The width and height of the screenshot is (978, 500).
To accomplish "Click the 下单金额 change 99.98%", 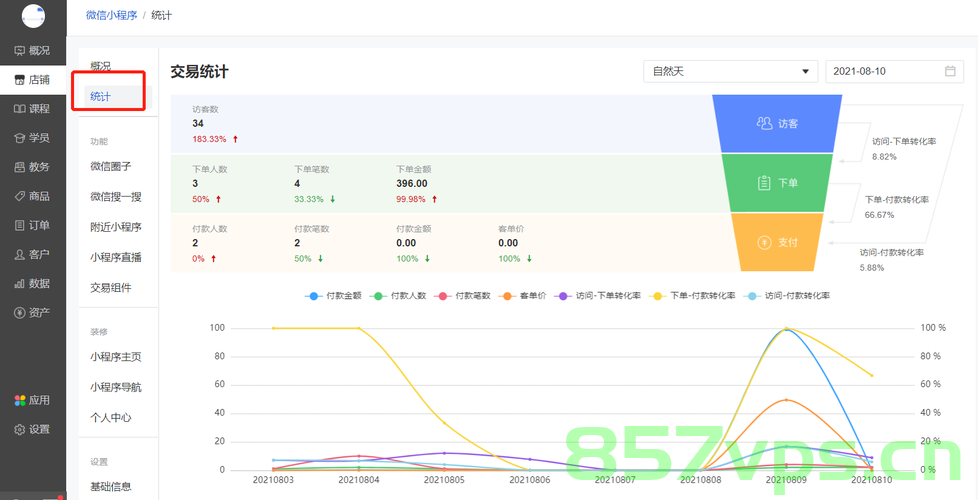I will (x=411, y=200).
